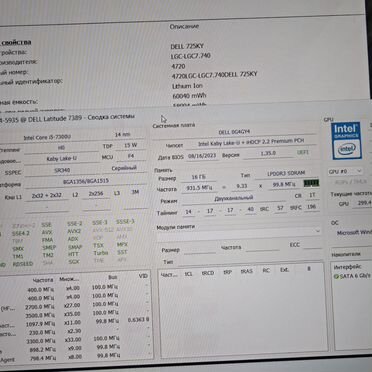
Task: Click the tRAS column header in modules table
Action: [x=246, y=272]
